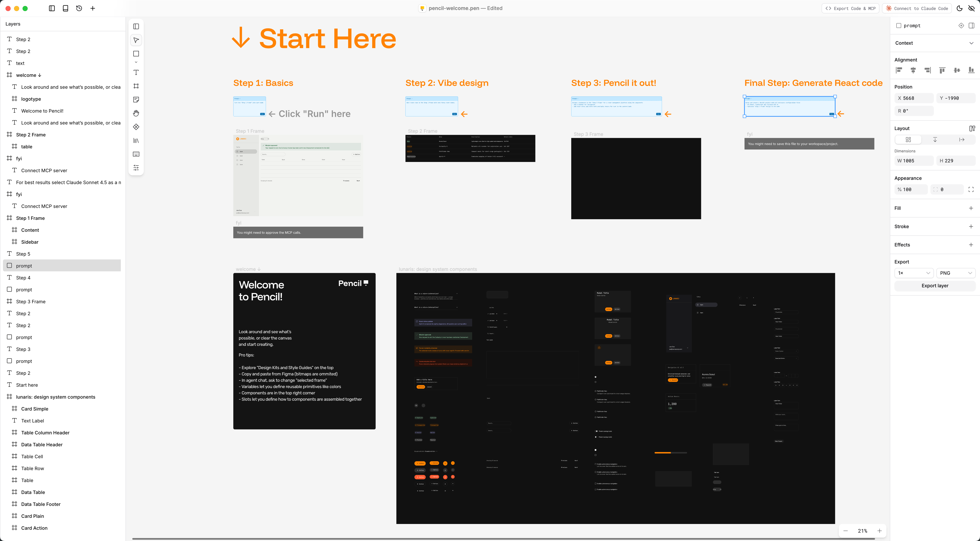Select the free-form grid layout mode
Image resolution: width=980 pixels, height=541 pixels.
(x=908, y=140)
